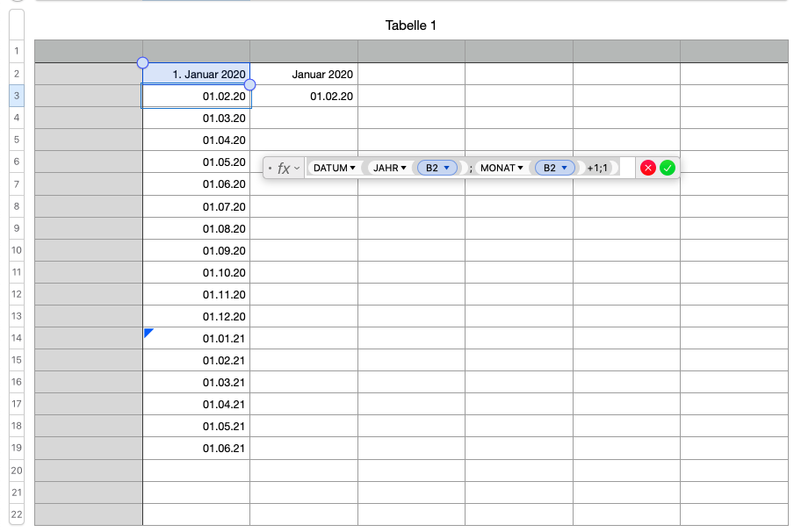Image resolution: width=794 pixels, height=532 pixels.
Task: Select the cell containing Januar 2020
Action: (x=304, y=74)
